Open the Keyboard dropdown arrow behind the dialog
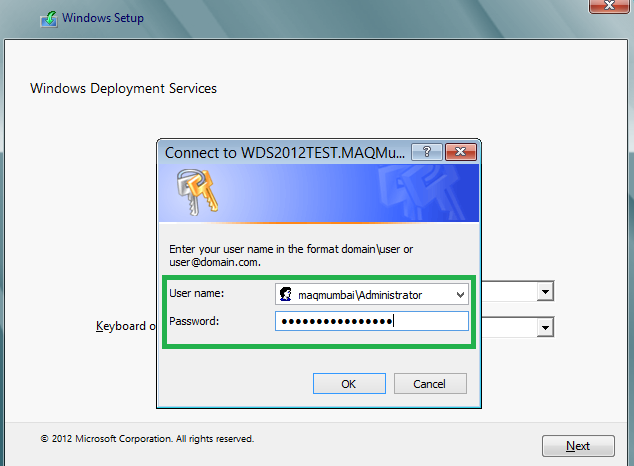Screen dimensions: 634x466 545,327
